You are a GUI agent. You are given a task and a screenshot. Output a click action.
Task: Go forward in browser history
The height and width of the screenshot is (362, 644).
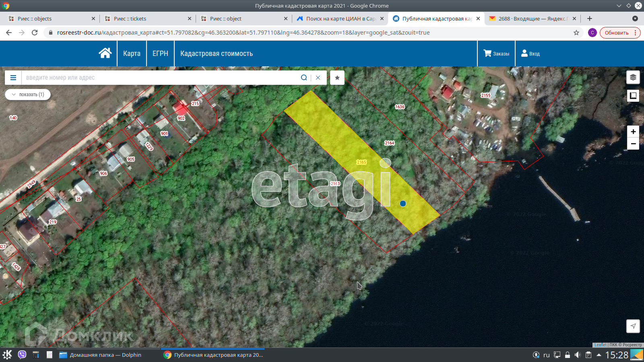(x=22, y=33)
